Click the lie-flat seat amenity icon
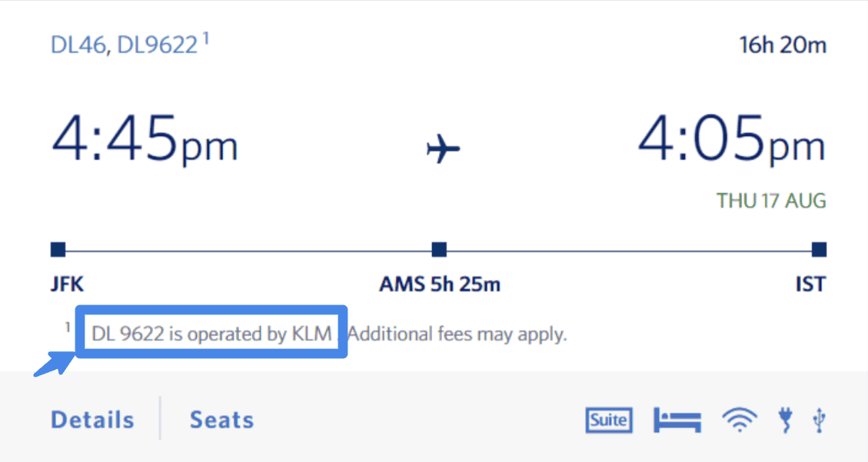This screenshot has width=868, height=462. [677, 420]
